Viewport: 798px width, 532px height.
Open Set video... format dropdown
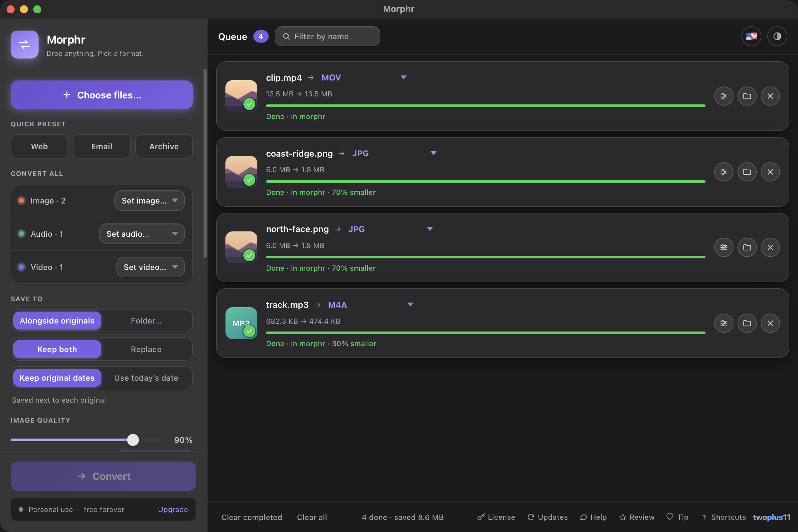151,267
